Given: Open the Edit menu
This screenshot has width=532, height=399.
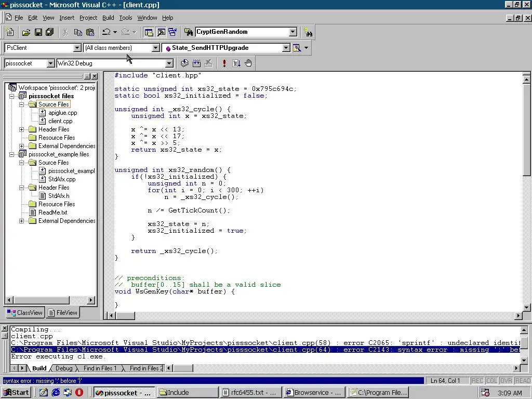Looking at the screenshot, I should pos(33,18).
